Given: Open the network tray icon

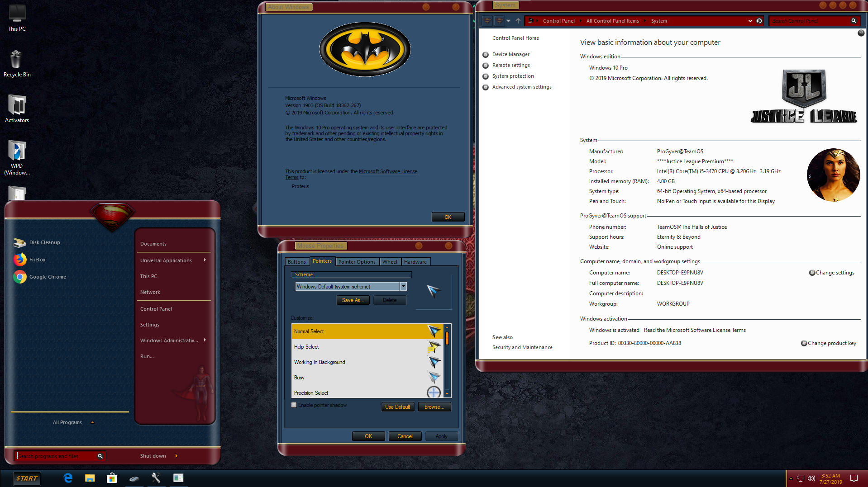Looking at the screenshot, I should pyautogui.click(x=801, y=478).
